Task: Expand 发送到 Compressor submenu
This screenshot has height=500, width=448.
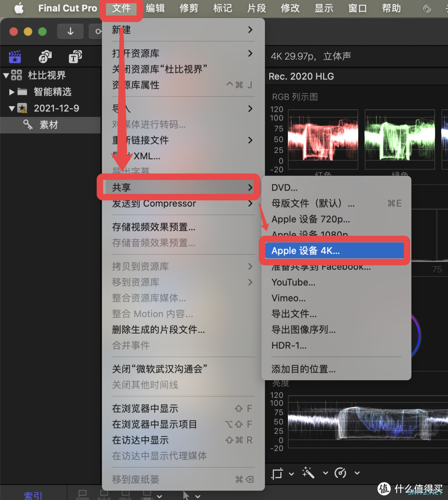Action: [x=183, y=204]
